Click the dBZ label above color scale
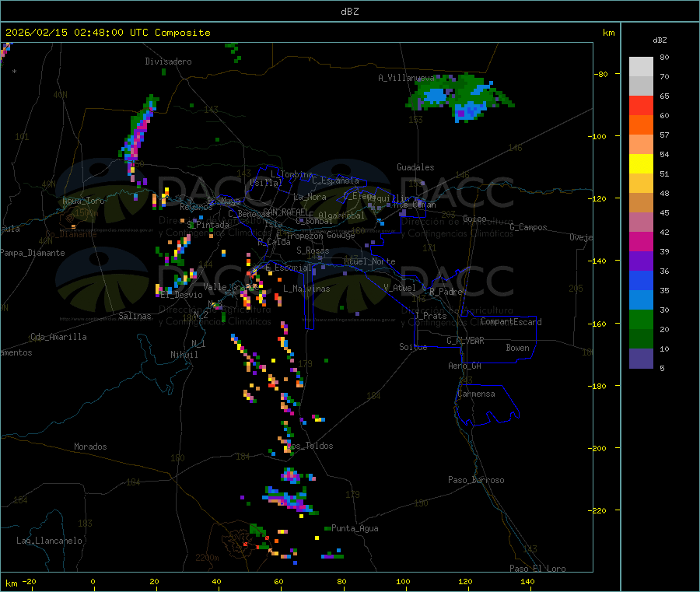The image size is (700, 592). tap(660, 40)
